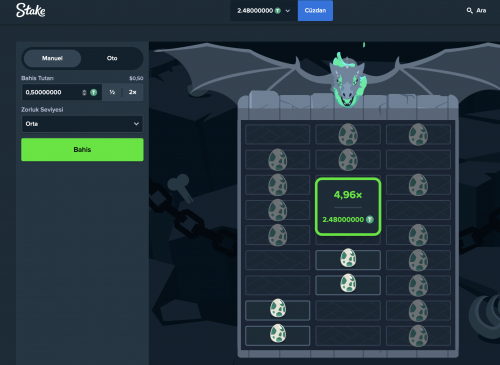500x365 pixels.
Task: Select the empty tile in seventh row, left column
Action: pyautogui.click(x=278, y=285)
